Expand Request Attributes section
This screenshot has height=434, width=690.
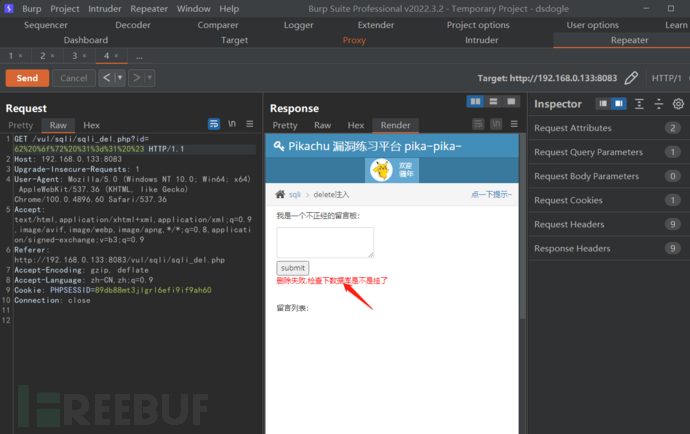tap(609, 128)
